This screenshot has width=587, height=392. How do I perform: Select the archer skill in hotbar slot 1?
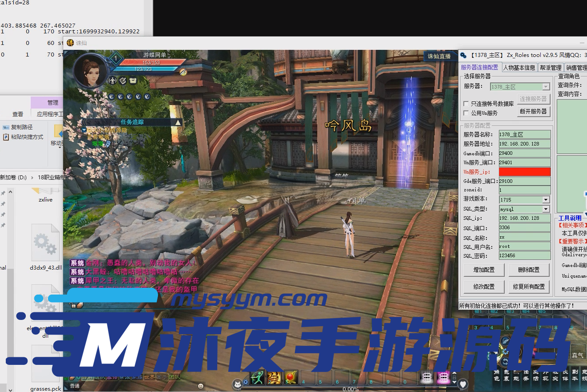coord(257,378)
